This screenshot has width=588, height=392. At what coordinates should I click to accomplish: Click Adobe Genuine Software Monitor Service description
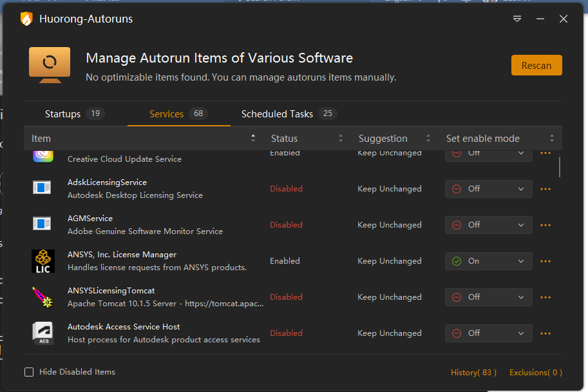point(145,231)
